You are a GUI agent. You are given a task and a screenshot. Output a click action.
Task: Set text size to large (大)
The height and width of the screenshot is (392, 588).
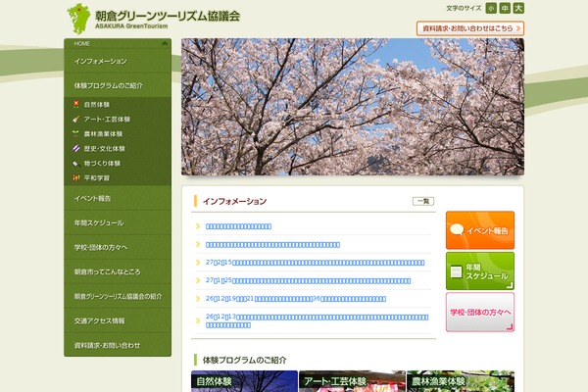click(x=518, y=8)
